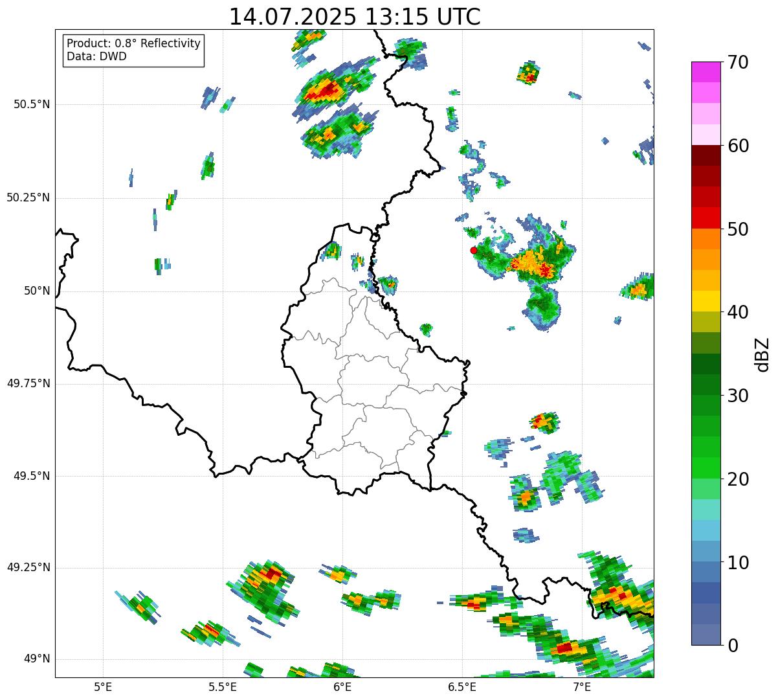Click the colorbar 50 tick label
Screen dimensions: 778x700
(738, 229)
